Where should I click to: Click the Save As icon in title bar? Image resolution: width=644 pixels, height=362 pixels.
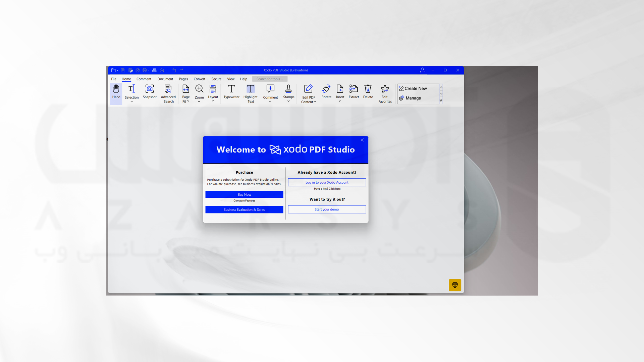coord(130,70)
